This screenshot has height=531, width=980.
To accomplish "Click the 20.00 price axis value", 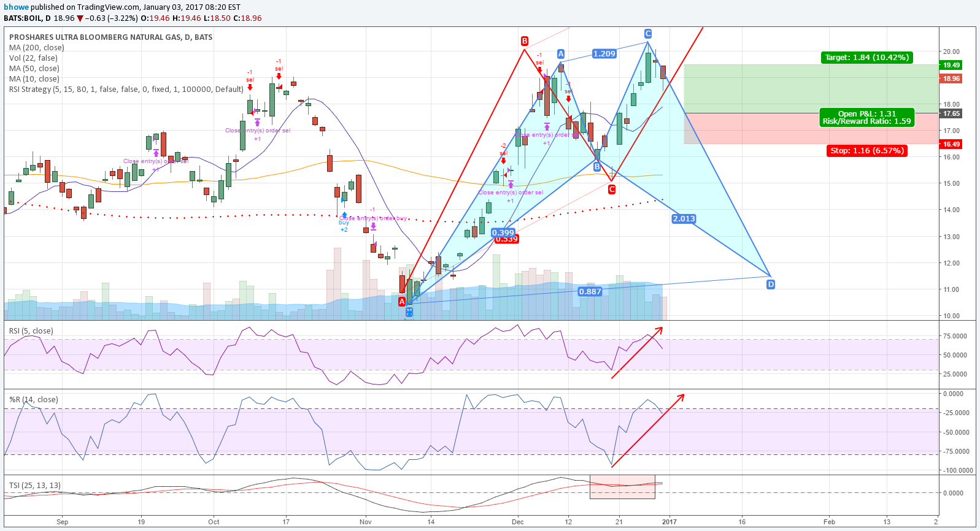I will pos(952,52).
